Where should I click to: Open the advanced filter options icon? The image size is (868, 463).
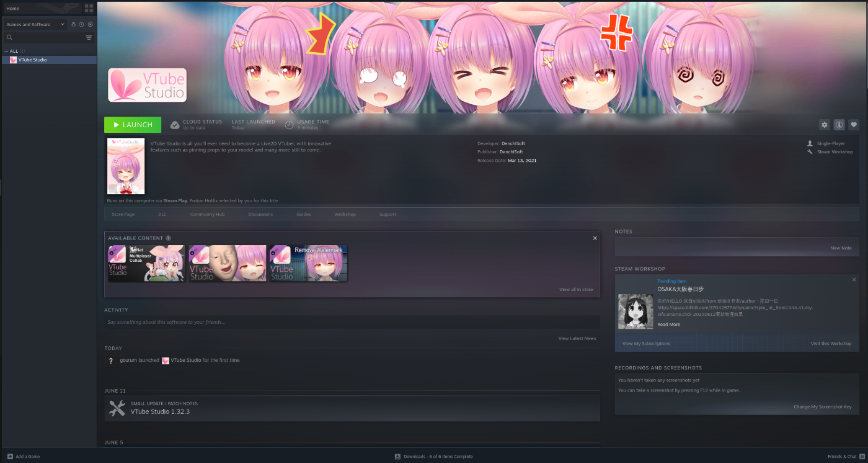pos(89,38)
